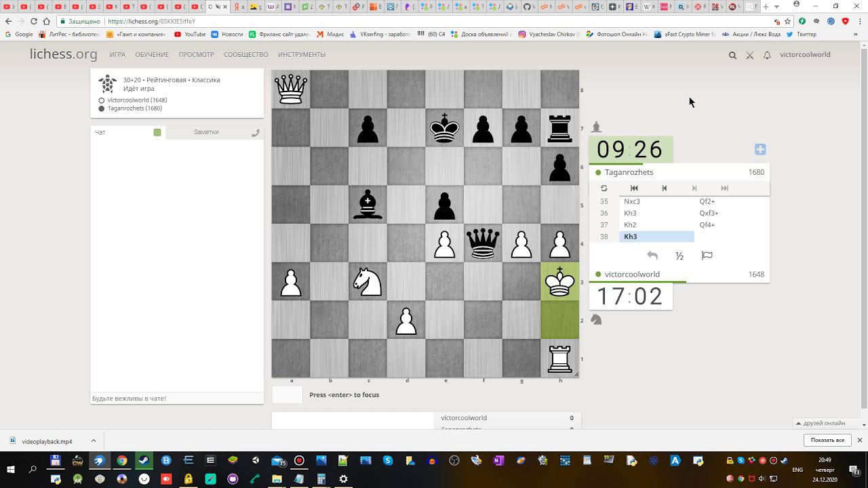The width and height of the screenshot is (868, 488).
Task: Expand the друзей онлайн friends list
Action: [x=822, y=424]
